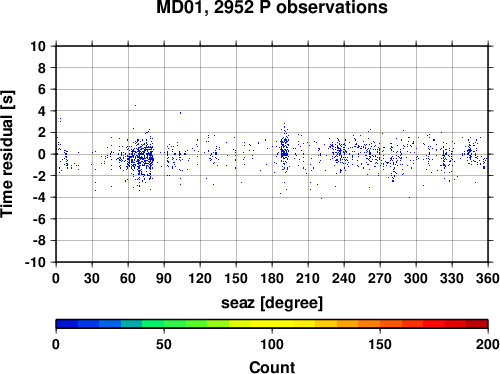Click the x-axis tick label 90

pyautogui.click(x=164, y=278)
